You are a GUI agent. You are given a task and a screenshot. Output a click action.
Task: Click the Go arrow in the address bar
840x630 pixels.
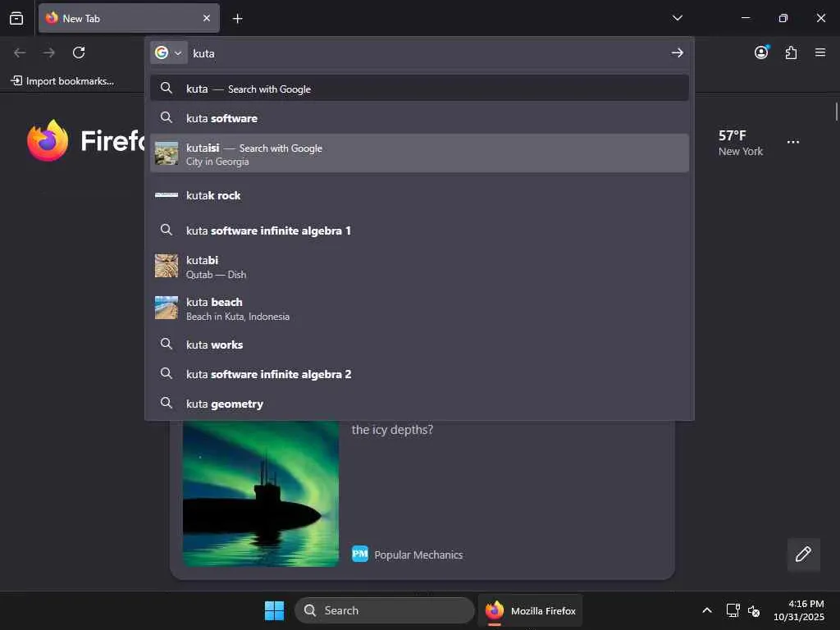[677, 52]
